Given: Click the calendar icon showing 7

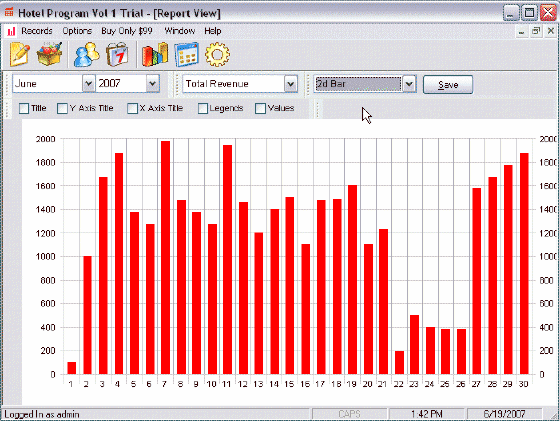Looking at the screenshot, I should [117, 55].
